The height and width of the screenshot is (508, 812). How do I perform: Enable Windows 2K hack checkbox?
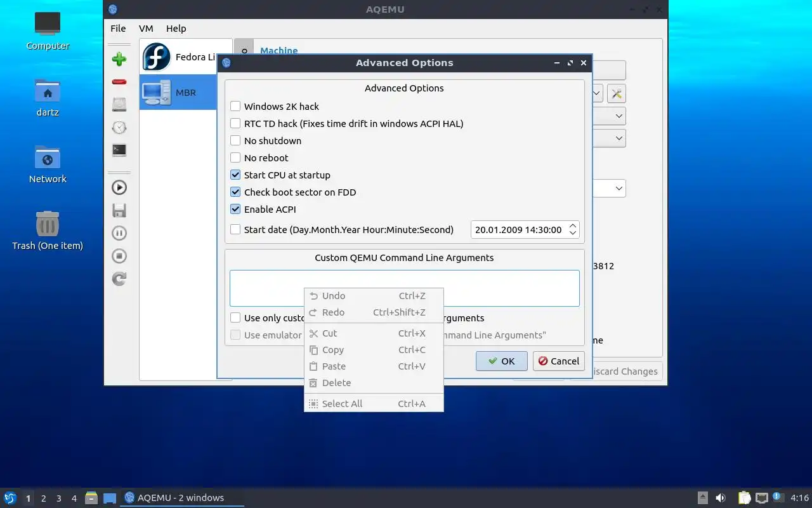click(235, 107)
